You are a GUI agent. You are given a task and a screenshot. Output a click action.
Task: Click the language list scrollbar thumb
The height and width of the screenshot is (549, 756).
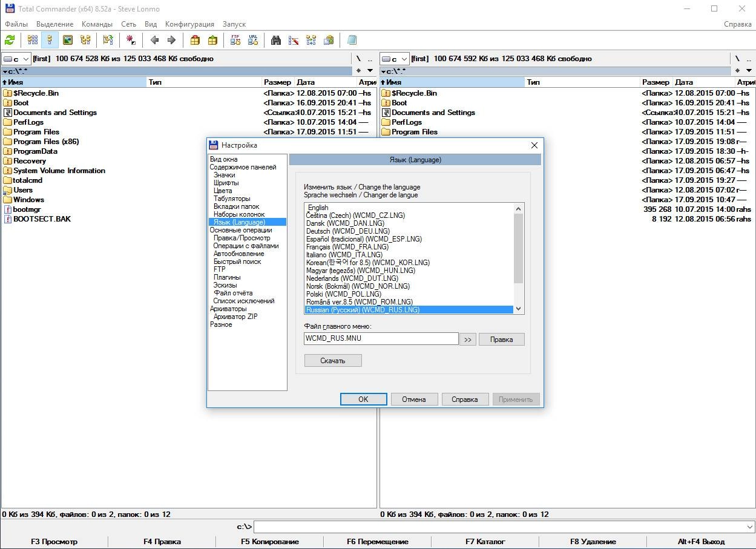pos(518,248)
